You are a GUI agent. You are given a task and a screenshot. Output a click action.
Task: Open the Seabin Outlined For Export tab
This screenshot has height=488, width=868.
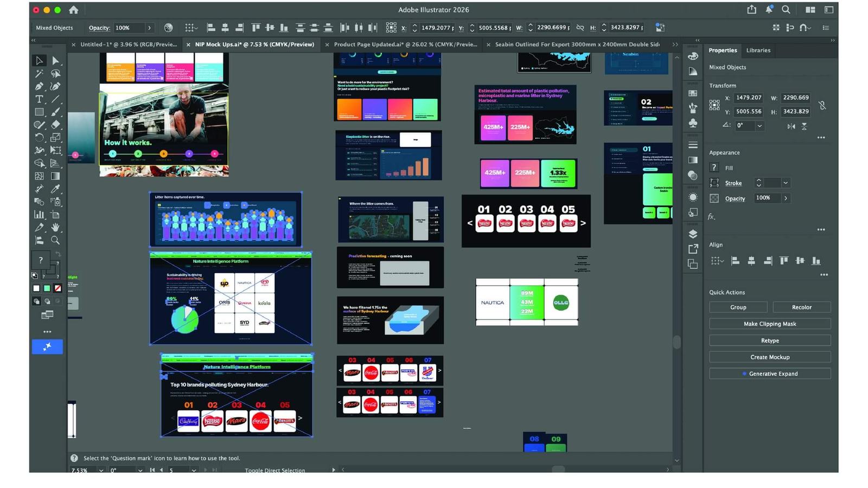[x=577, y=44]
